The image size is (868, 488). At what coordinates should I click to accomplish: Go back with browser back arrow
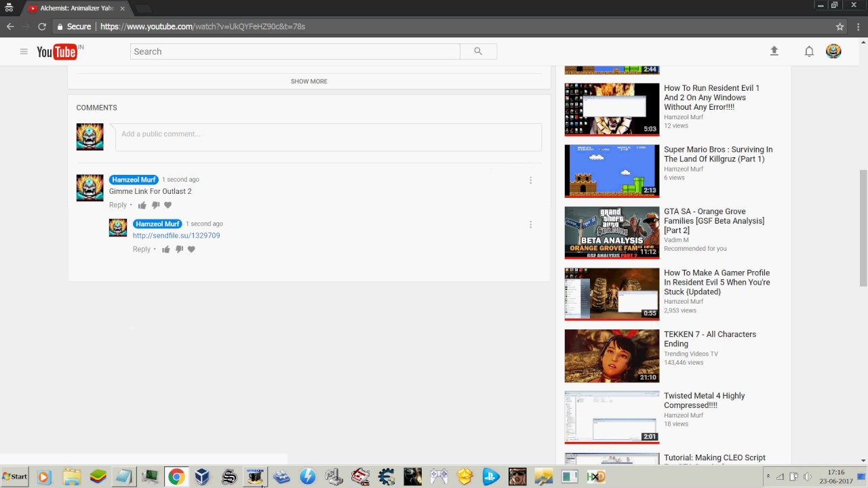click(10, 26)
